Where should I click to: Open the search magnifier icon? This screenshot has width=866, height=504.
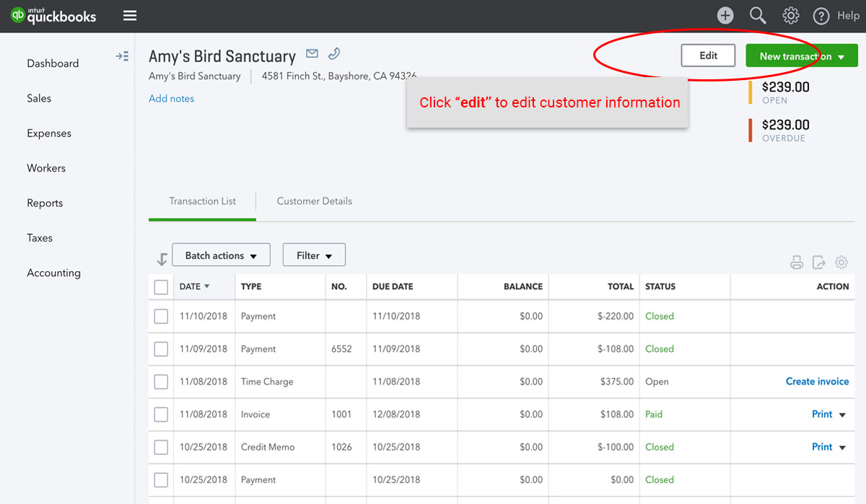[758, 15]
